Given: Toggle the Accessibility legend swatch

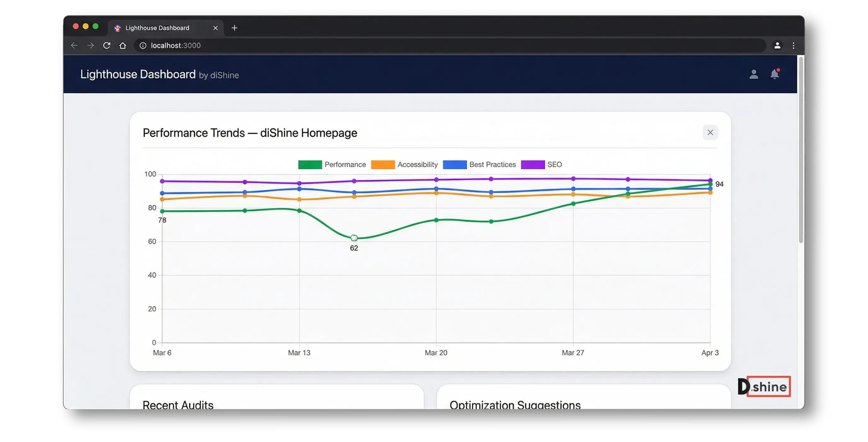Looking at the screenshot, I should [383, 165].
